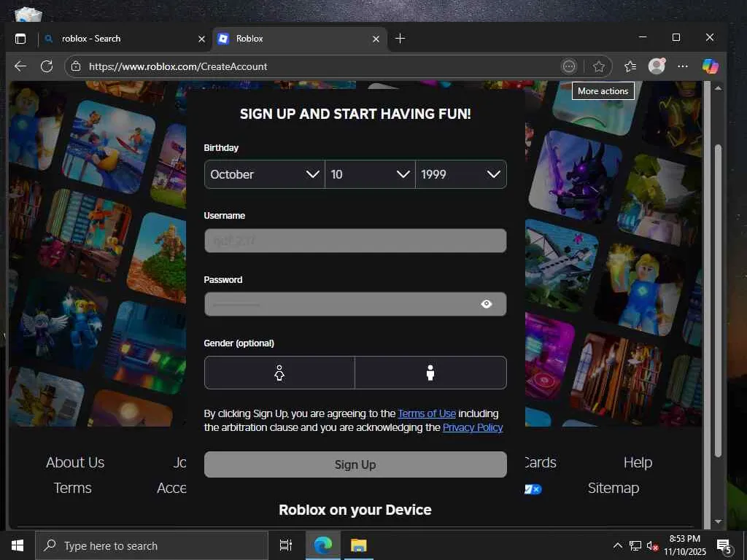The height and width of the screenshot is (560, 747).
Task: Click the privacy choices toggle icon in footer
Action: (x=533, y=489)
